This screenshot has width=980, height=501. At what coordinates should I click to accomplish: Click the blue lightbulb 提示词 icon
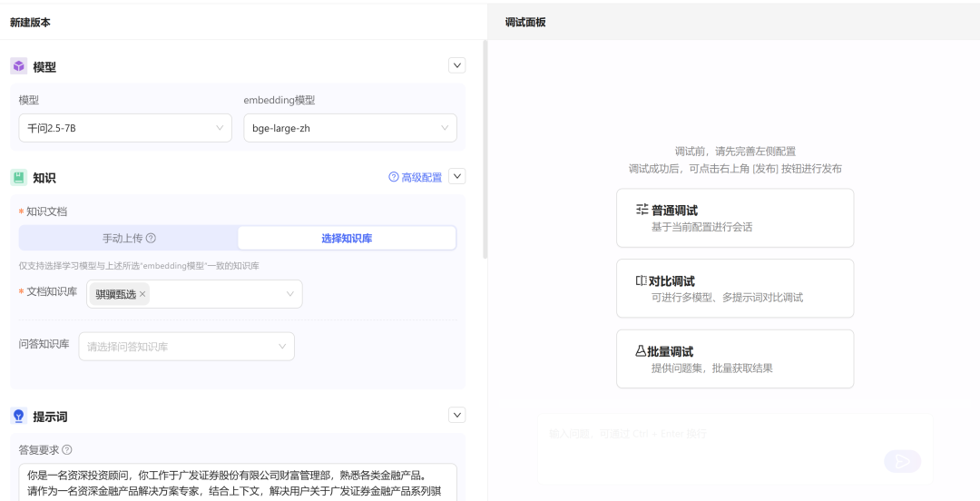click(x=19, y=416)
